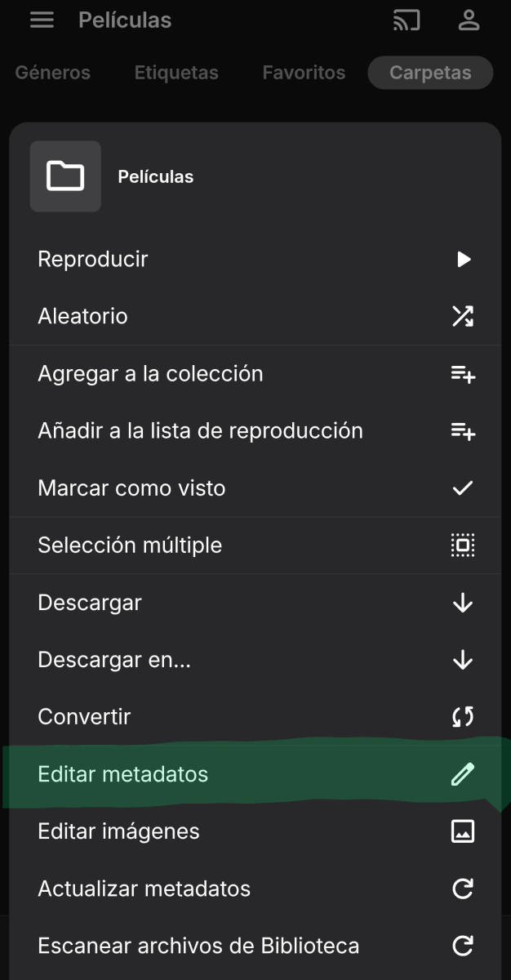Tap the convert loop icon beside Convertir
511x980 pixels.
click(462, 716)
